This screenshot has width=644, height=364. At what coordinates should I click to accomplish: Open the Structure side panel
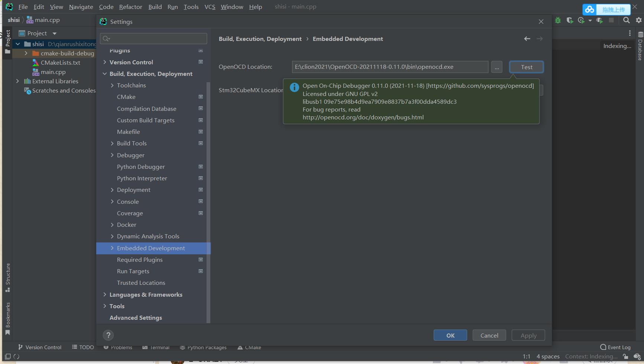point(8,277)
